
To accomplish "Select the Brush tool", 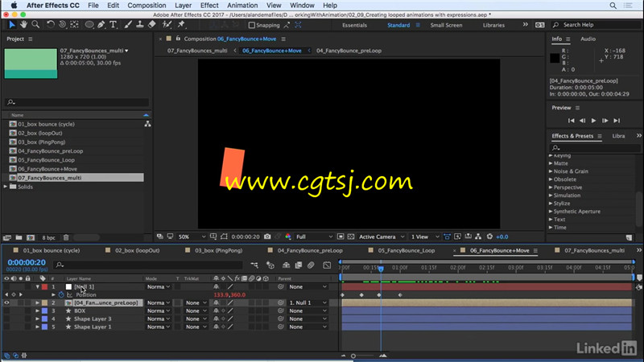I will point(128,25).
